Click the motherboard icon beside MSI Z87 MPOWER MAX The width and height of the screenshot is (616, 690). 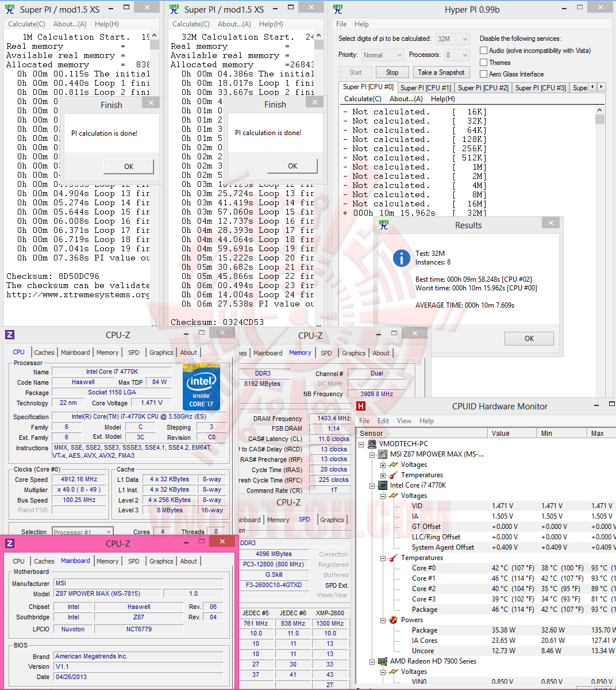point(383,454)
